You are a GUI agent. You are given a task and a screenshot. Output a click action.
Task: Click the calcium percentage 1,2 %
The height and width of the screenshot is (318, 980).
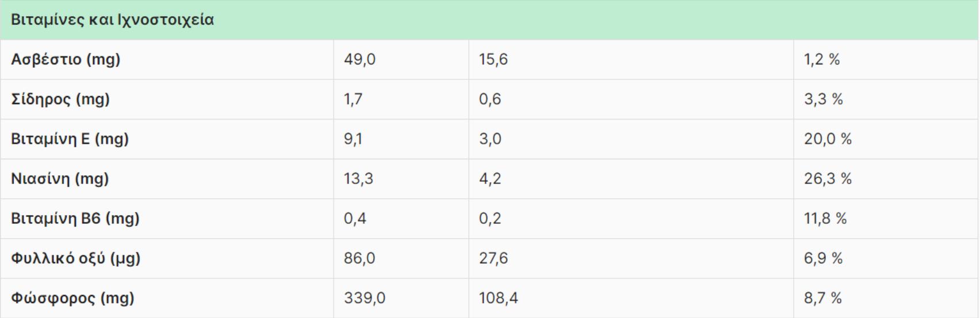pos(822,60)
